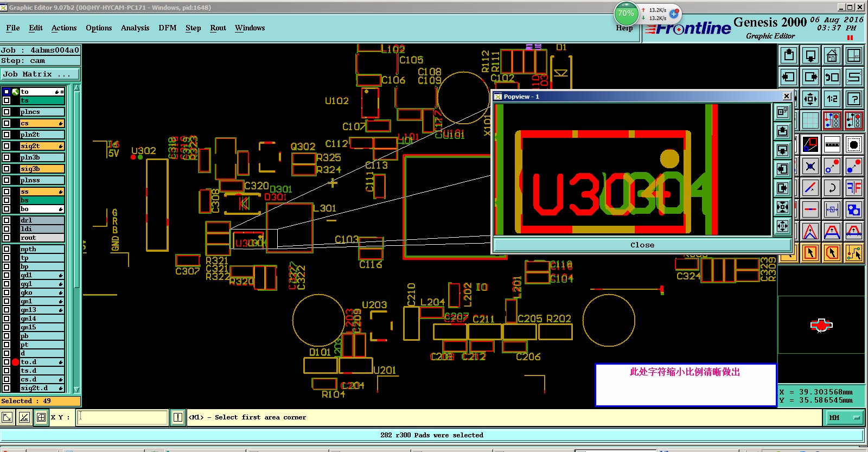Click the pan up view icon

point(789,55)
